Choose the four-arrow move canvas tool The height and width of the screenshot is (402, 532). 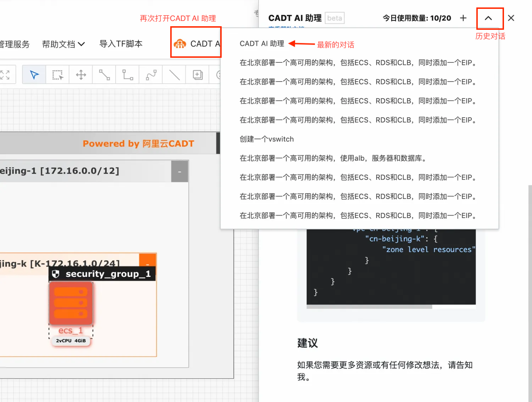tap(81, 75)
